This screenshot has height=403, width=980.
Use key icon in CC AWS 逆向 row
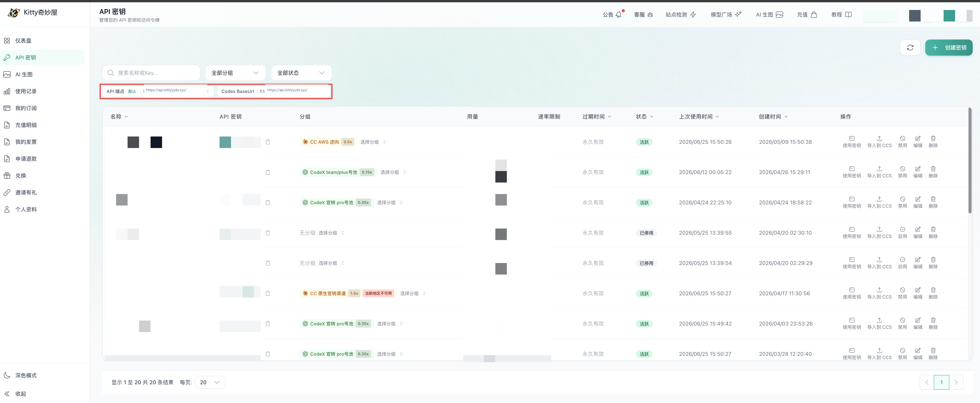click(852, 142)
